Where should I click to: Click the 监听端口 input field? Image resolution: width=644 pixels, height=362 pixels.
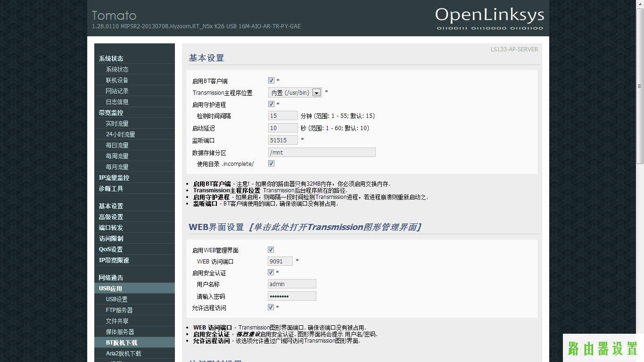[x=283, y=140]
